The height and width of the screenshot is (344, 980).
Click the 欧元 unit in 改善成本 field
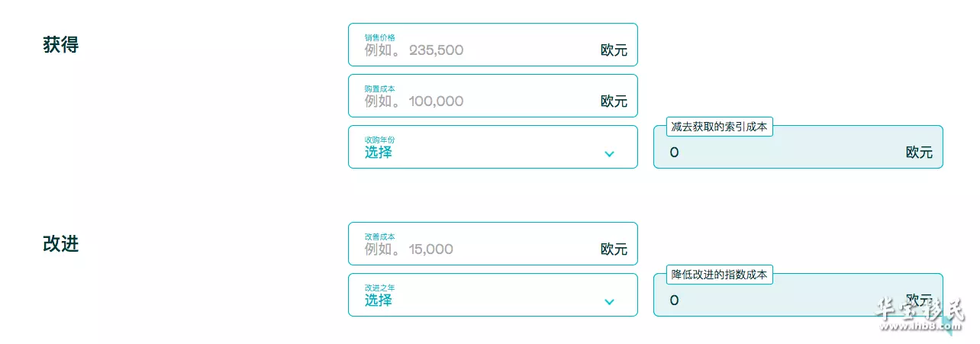(x=614, y=249)
